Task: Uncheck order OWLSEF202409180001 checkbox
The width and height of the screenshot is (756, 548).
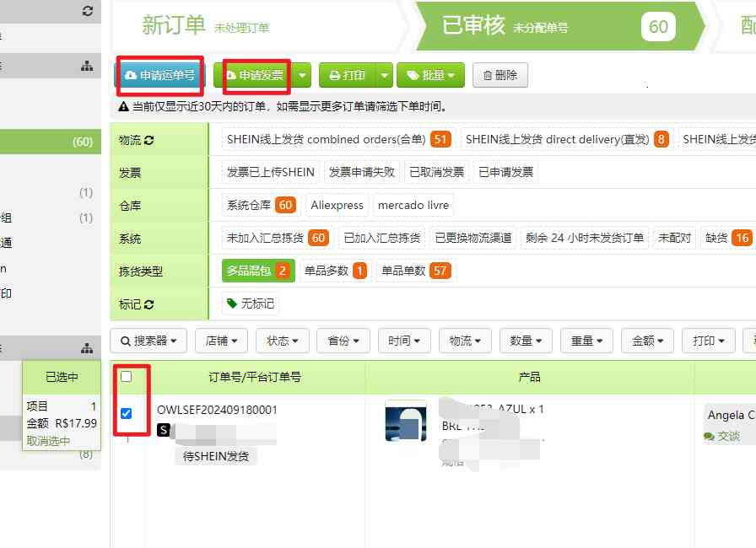Action: [127, 413]
